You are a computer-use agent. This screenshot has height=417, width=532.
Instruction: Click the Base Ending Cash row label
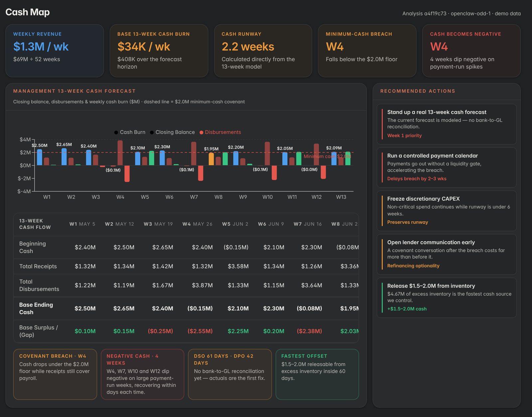click(x=36, y=308)
